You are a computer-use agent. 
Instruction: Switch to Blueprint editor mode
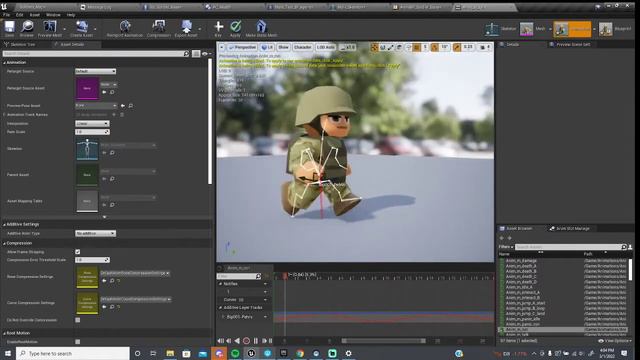[615, 29]
